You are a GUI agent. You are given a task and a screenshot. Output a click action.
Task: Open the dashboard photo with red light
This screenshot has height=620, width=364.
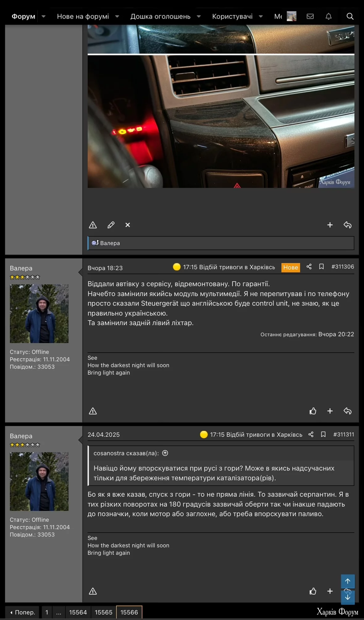pyautogui.click(x=221, y=121)
